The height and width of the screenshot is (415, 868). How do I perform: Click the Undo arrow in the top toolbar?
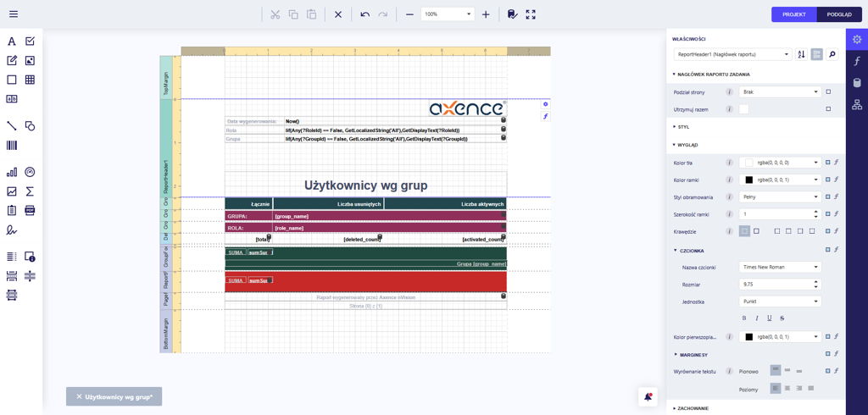coord(364,14)
